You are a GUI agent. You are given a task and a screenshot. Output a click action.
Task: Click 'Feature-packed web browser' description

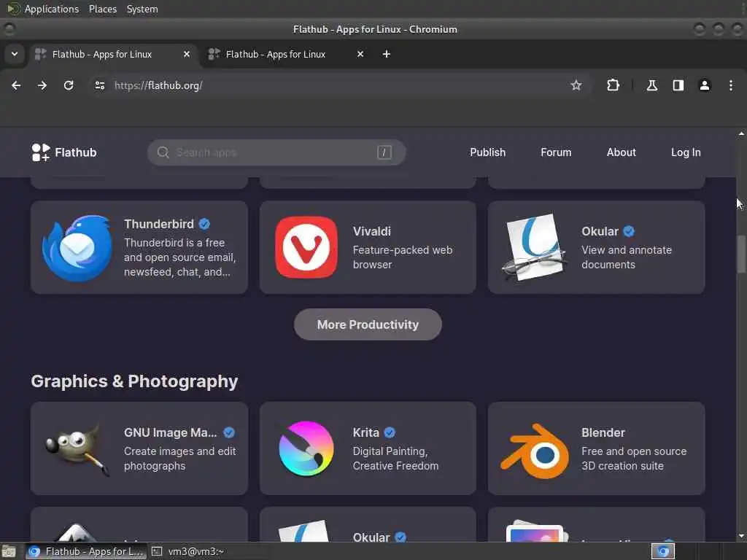pyautogui.click(x=403, y=257)
